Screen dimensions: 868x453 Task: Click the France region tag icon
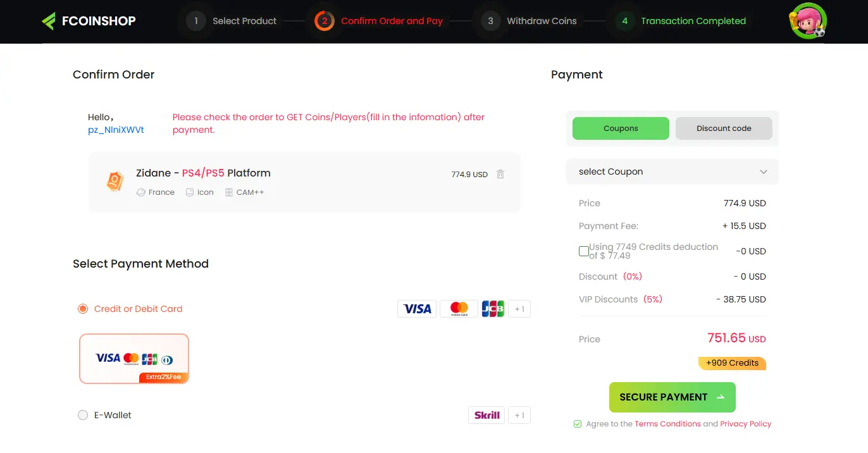pos(140,192)
